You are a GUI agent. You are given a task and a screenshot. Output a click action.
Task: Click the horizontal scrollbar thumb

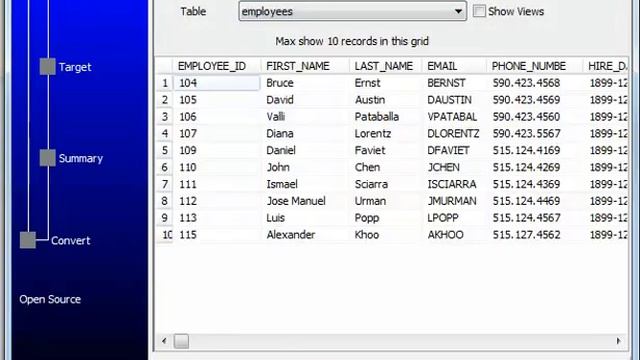pos(181,341)
